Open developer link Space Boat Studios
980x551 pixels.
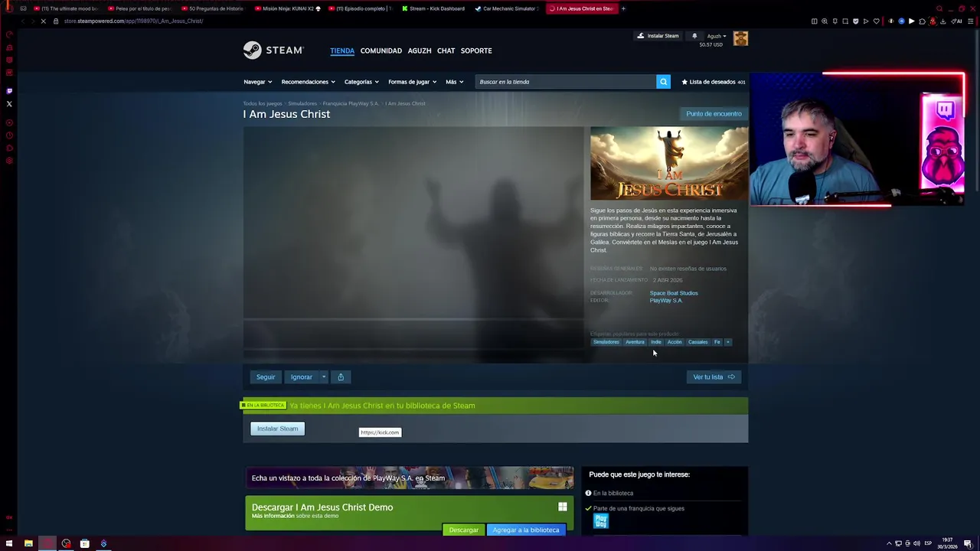coord(674,293)
